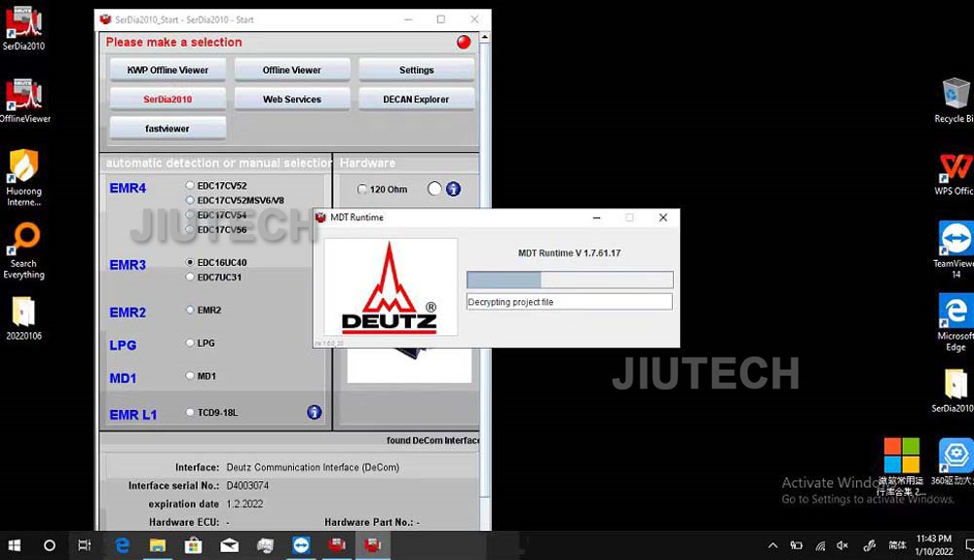974x560 pixels.
Task: Open the input language indicator in tray
Action: click(x=897, y=545)
